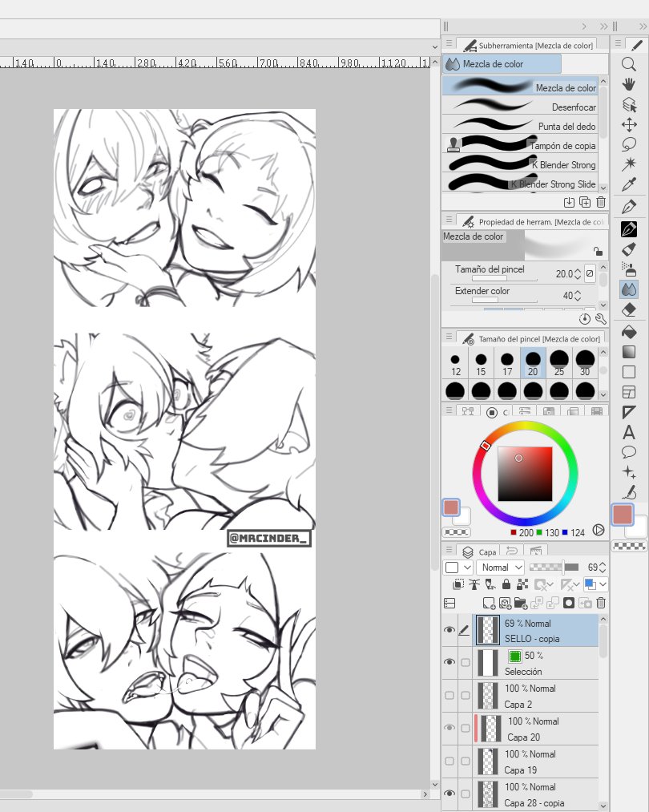Create new layer folder

click(521, 603)
